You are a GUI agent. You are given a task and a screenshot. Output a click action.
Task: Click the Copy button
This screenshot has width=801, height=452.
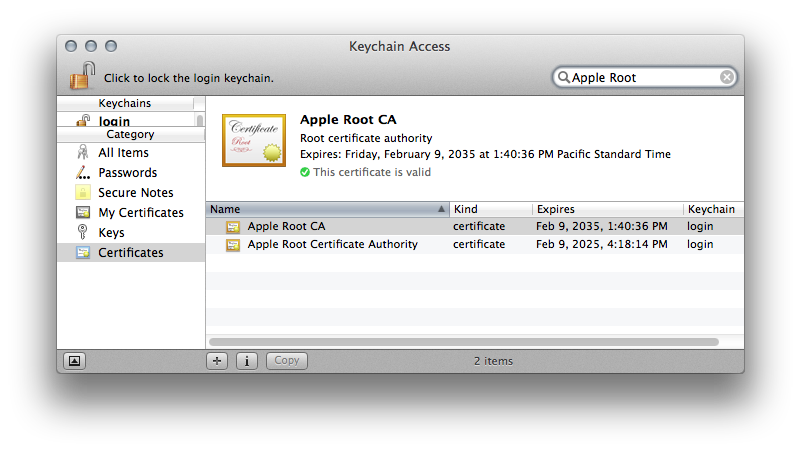coord(286,361)
